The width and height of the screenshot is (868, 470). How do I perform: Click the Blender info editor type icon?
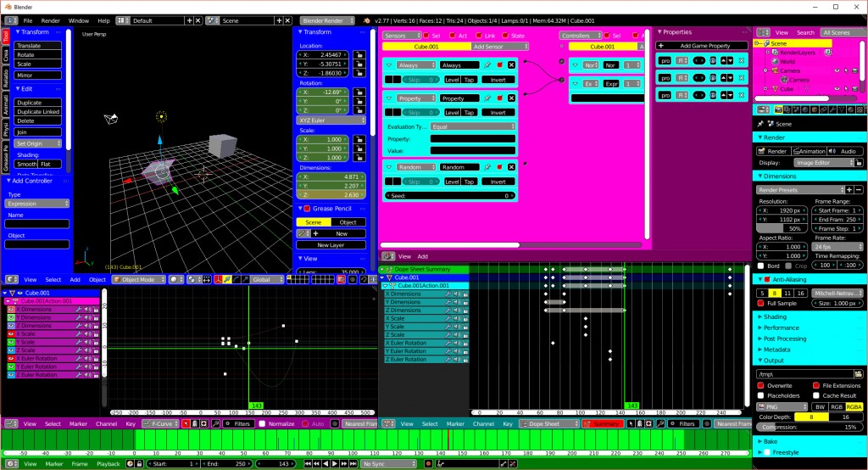10,20
